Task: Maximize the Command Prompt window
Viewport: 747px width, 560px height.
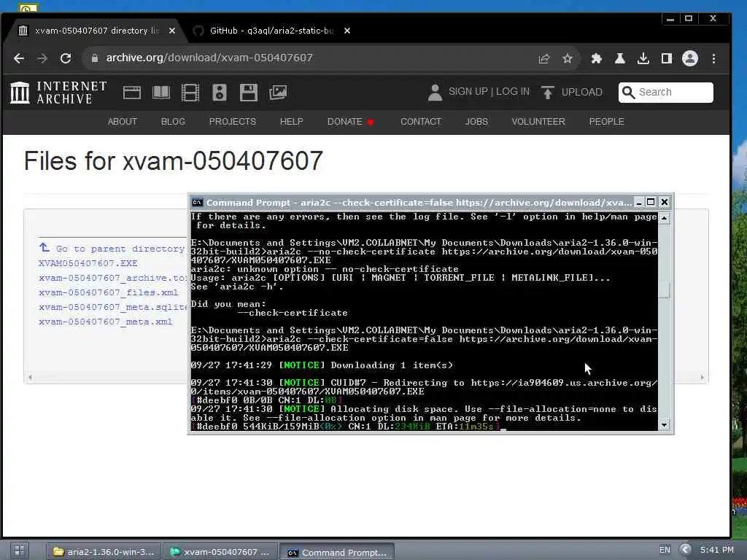Action: click(651, 203)
